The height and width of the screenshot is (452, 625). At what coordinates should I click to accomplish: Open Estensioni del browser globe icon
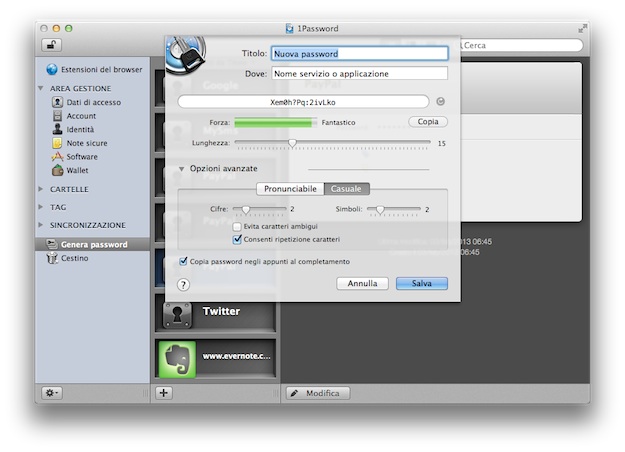pos(52,69)
